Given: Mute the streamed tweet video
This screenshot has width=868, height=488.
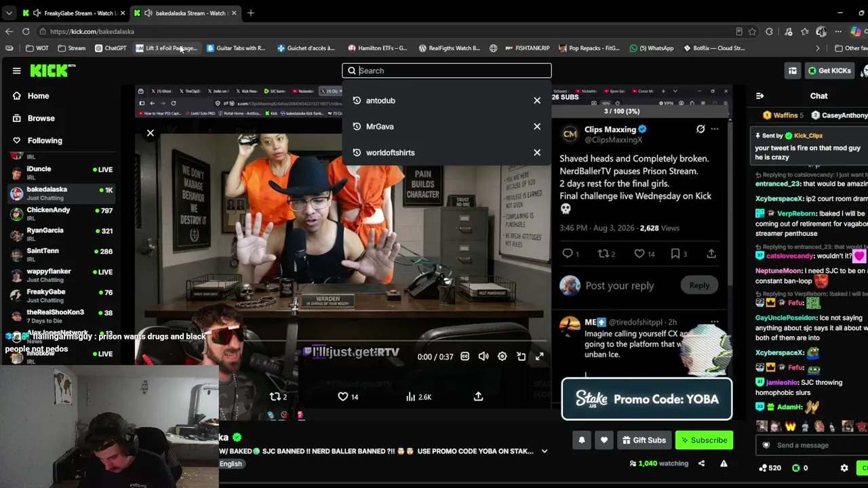Looking at the screenshot, I should point(484,357).
